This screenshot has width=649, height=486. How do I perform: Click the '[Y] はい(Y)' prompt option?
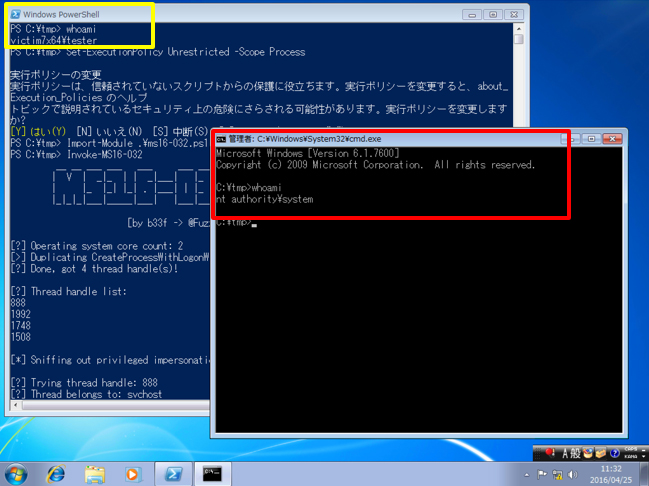38,132
